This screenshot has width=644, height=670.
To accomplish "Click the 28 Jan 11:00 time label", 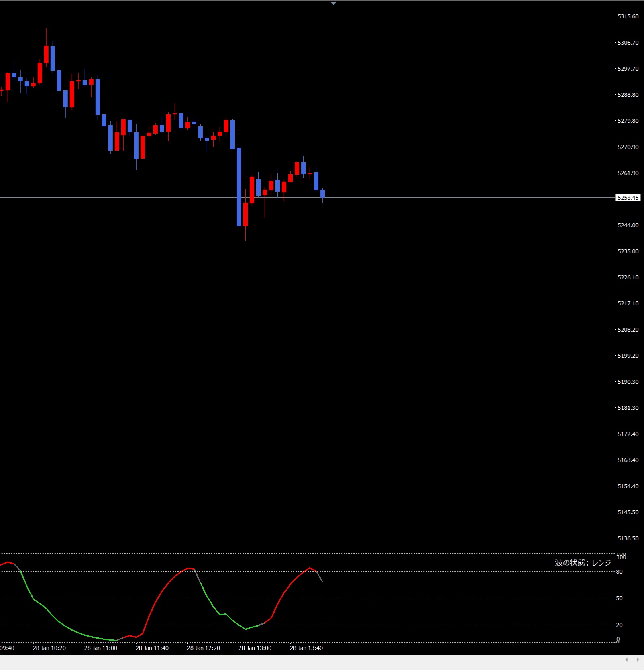I will [101, 648].
